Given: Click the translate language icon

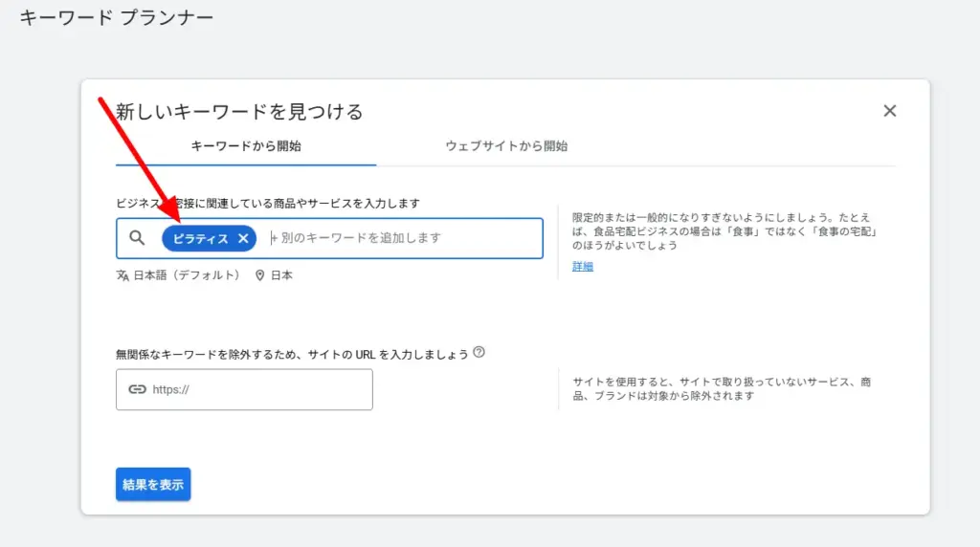Looking at the screenshot, I should click(x=122, y=275).
